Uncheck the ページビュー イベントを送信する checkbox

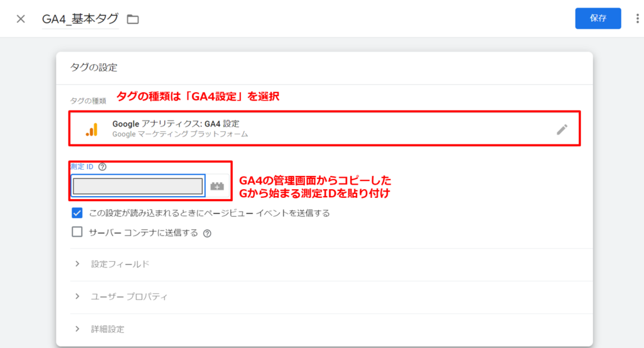click(x=77, y=213)
